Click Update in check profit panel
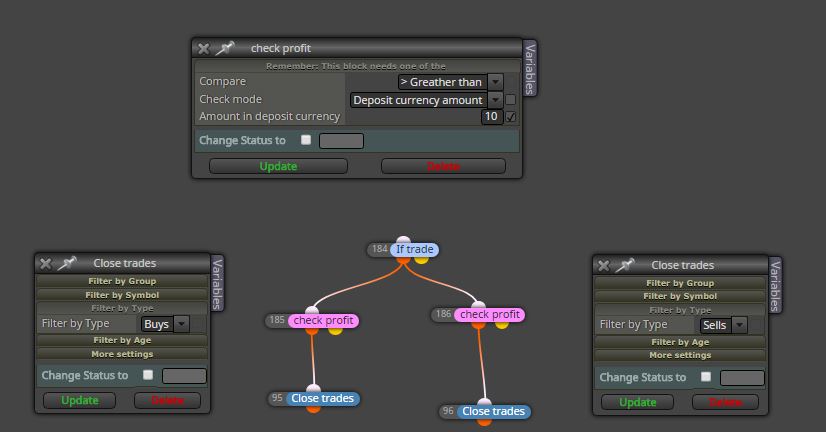Viewport: 826px width, 432px height. (278, 166)
